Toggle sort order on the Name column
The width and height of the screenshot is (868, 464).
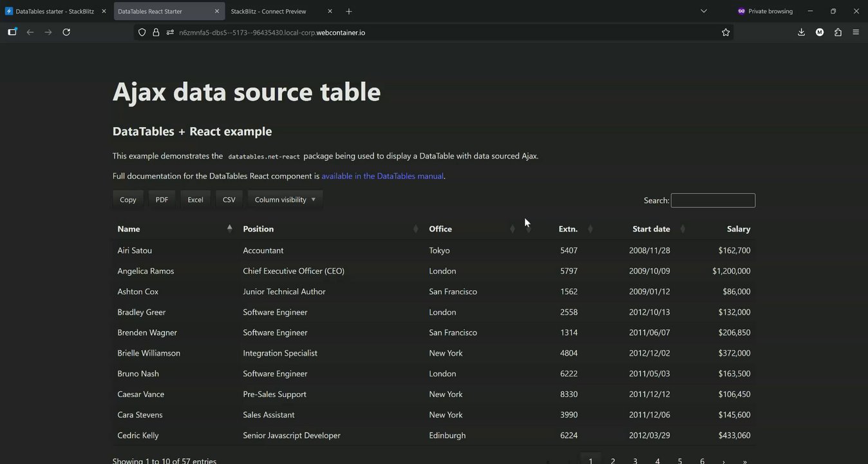click(x=129, y=229)
